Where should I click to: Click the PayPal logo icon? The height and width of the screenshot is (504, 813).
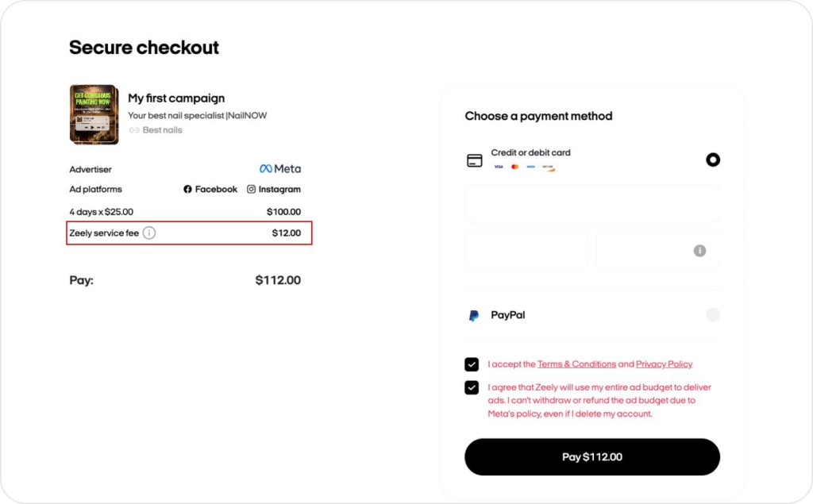tap(472, 315)
